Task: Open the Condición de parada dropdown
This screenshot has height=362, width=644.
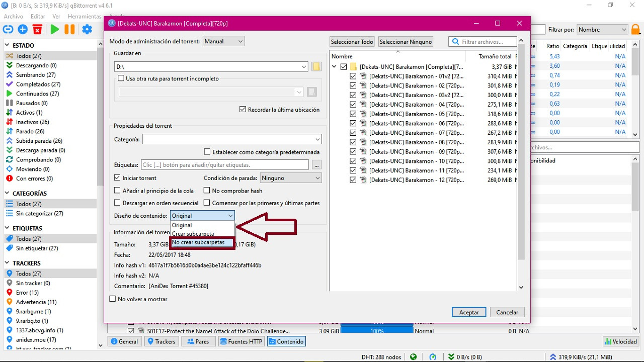Action: tap(291, 178)
